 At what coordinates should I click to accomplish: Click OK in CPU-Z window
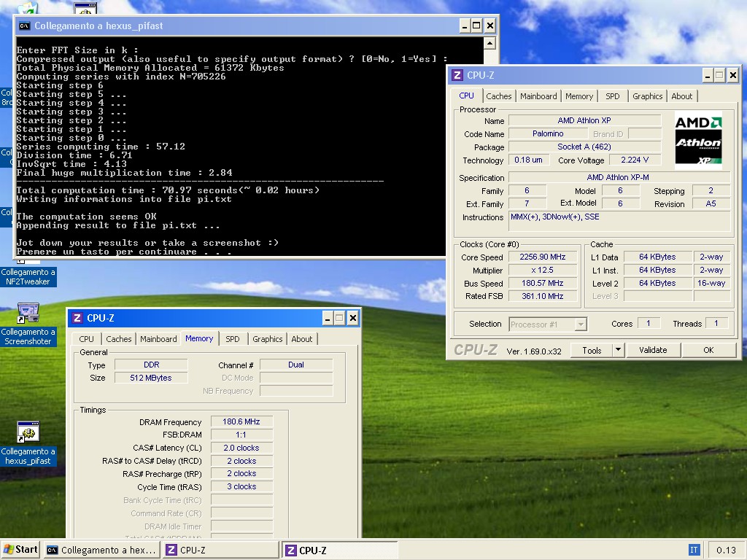tap(708, 351)
